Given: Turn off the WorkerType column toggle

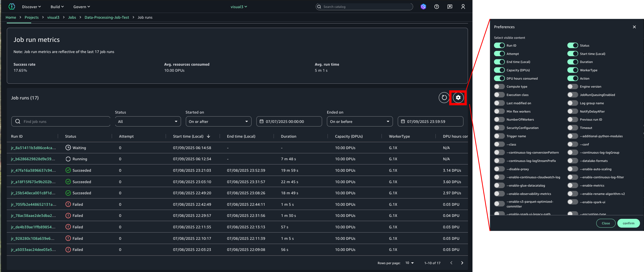Looking at the screenshot, I should tap(572, 70).
